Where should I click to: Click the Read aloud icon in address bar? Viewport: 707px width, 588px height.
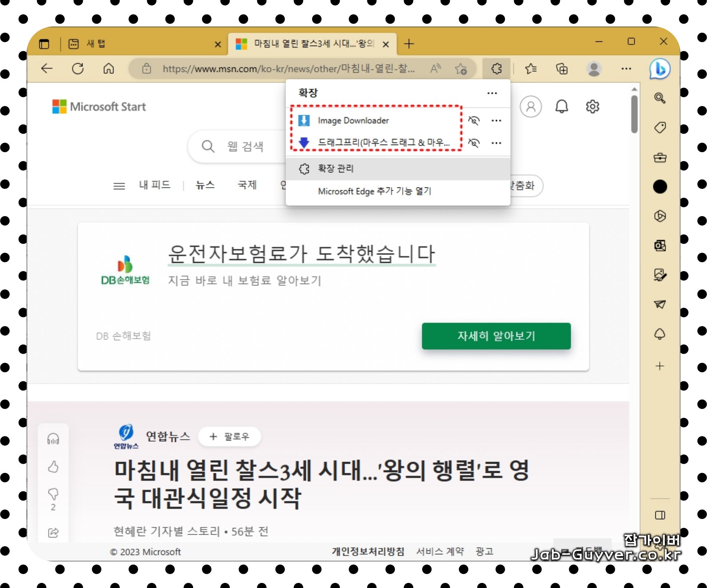click(435, 69)
